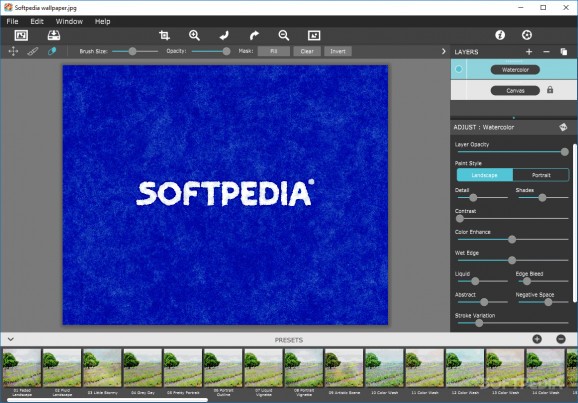The image size is (578, 403).
Task: Click the Detail slider handle
Action: coord(473,198)
